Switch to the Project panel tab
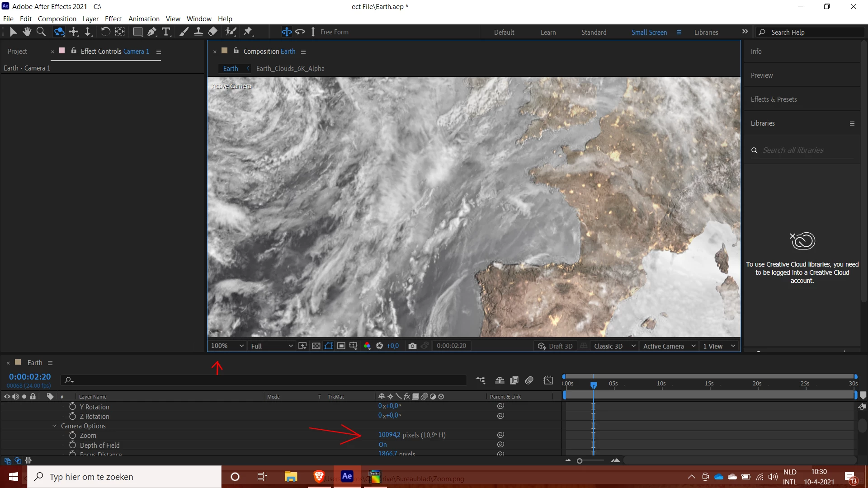The height and width of the screenshot is (488, 868). [x=17, y=52]
